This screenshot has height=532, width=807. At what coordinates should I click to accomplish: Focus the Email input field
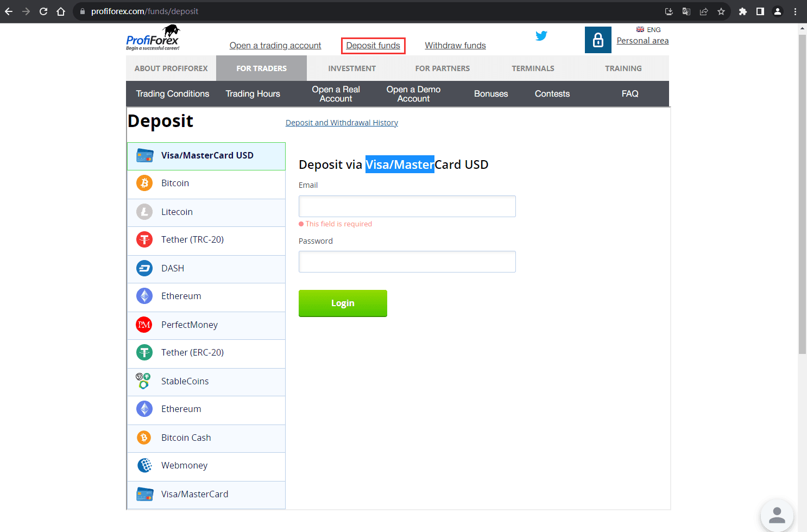[407, 206]
